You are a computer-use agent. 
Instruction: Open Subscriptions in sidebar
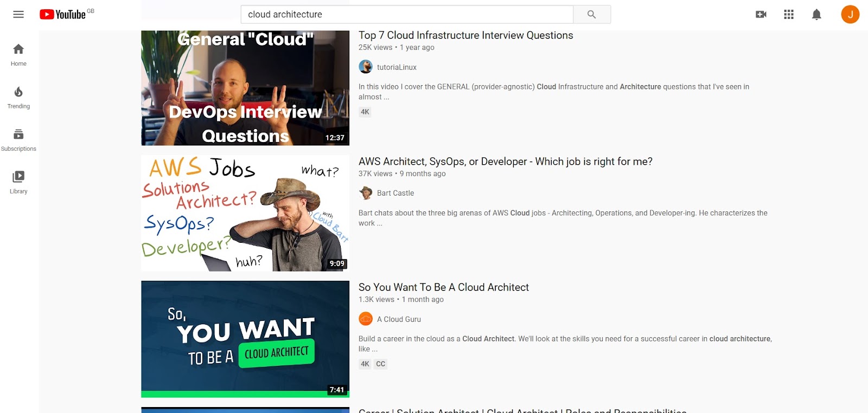pyautogui.click(x=18, y=140)
